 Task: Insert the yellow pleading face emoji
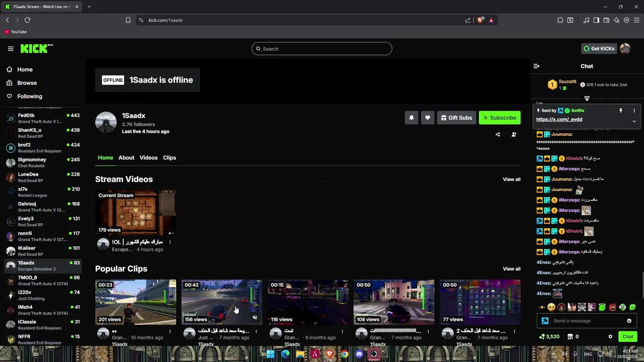(551, 307)
